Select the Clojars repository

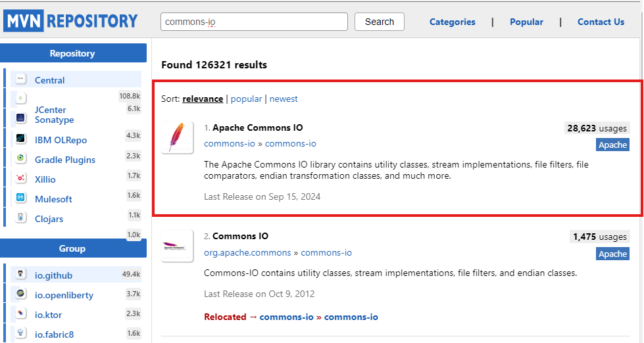49,219
